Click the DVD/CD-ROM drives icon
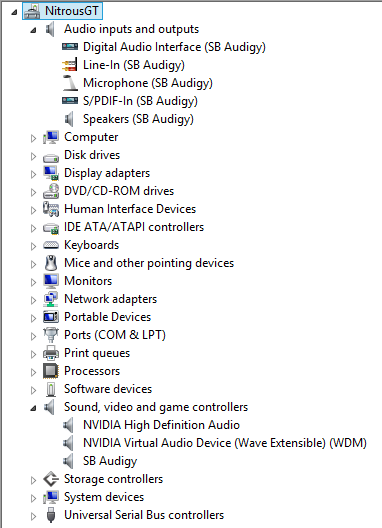Image resolution: width=382 pixels, height=528 pixels. (51, 191)
